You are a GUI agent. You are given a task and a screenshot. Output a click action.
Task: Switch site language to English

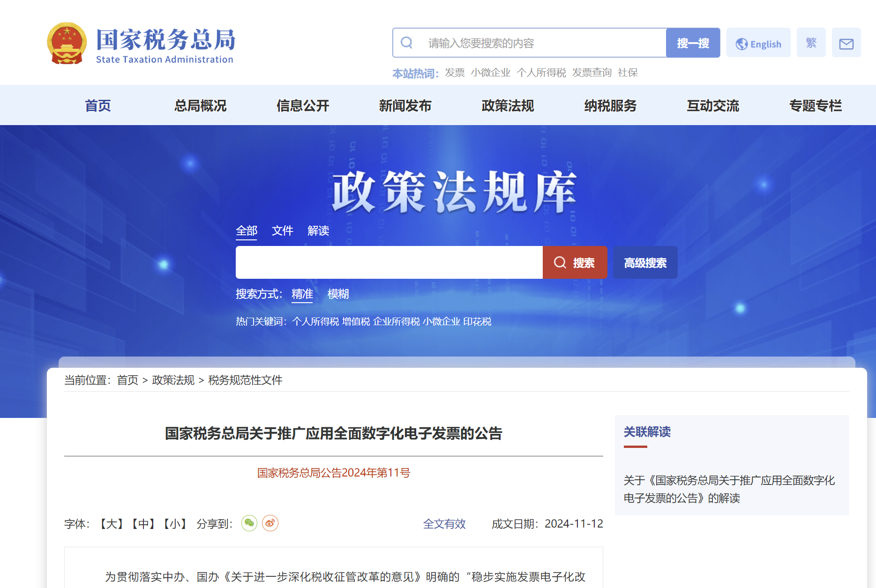(x=758, y=43)
